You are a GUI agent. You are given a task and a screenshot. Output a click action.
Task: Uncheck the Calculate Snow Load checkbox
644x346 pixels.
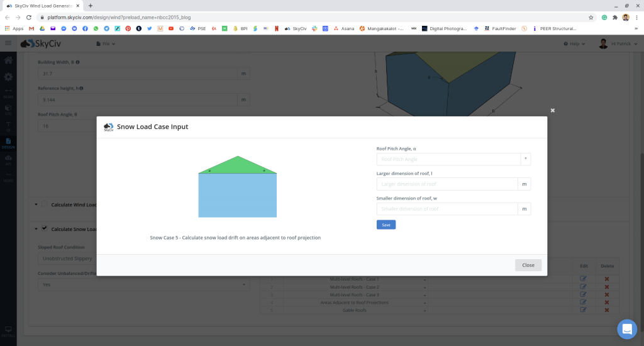click(x=45, y=228)
